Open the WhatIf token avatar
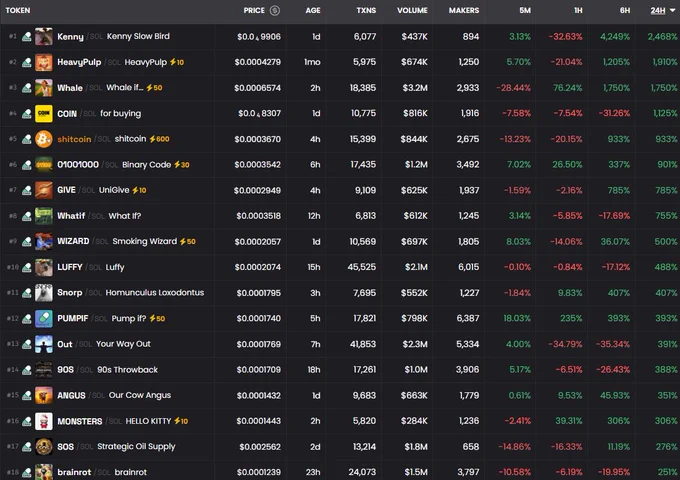This screenshot has height=480, width=680. pos(44,216)
